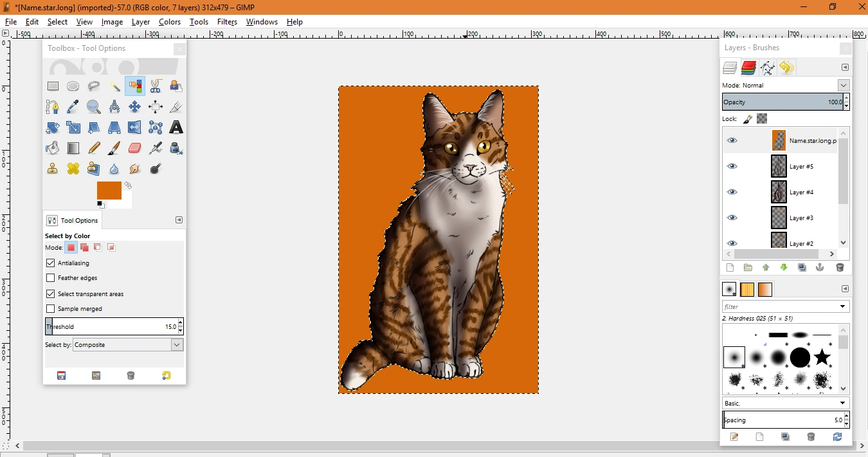868x457 pixels.
Task: Open the Filters menu
Action: (227, 22)
